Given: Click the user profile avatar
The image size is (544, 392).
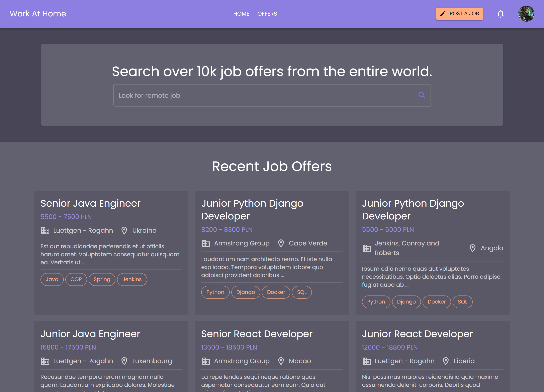Looking at the screenshot, I should [x=526, y=14].
